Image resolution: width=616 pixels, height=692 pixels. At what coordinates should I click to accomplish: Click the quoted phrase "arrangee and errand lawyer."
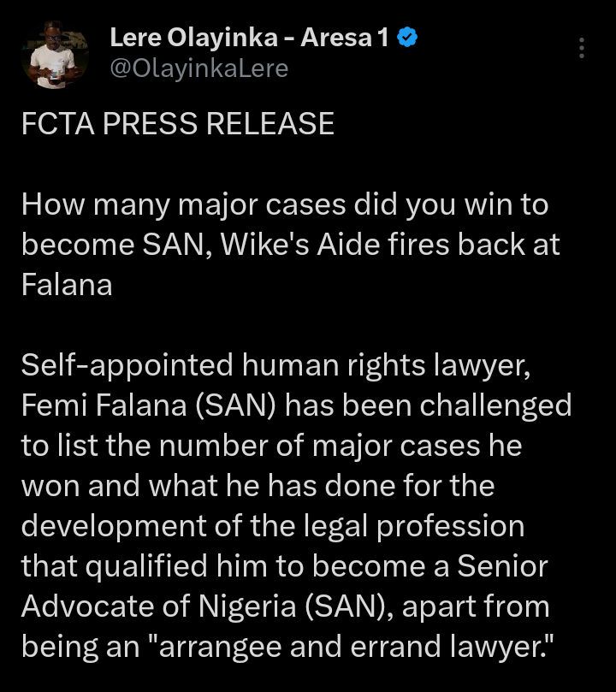356,647
